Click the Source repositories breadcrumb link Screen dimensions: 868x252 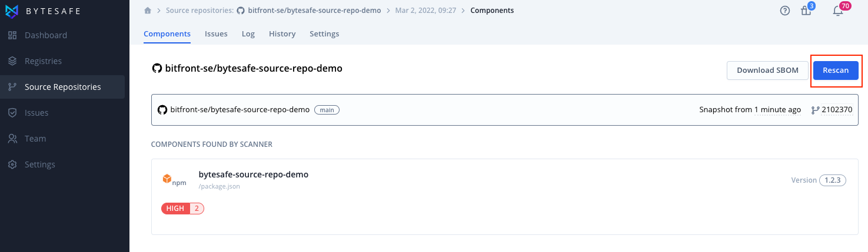tap(199, 11)
